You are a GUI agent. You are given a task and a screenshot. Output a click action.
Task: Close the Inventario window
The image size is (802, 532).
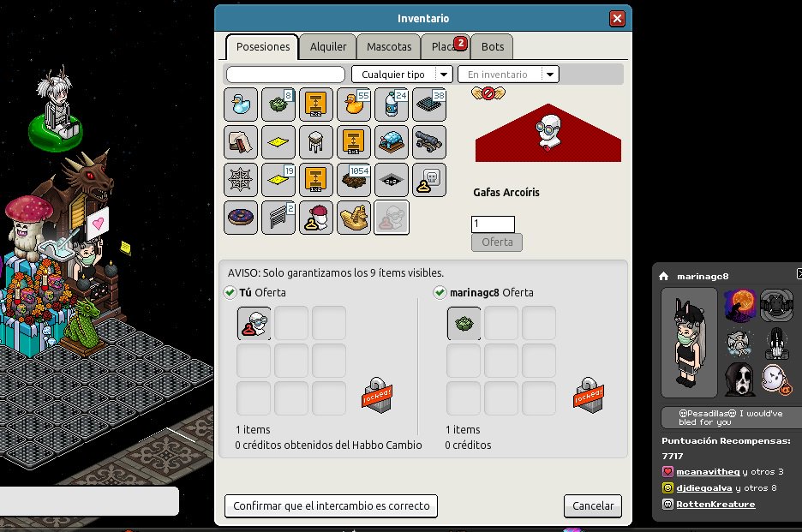pyautogui.click(x=617, y=18)
